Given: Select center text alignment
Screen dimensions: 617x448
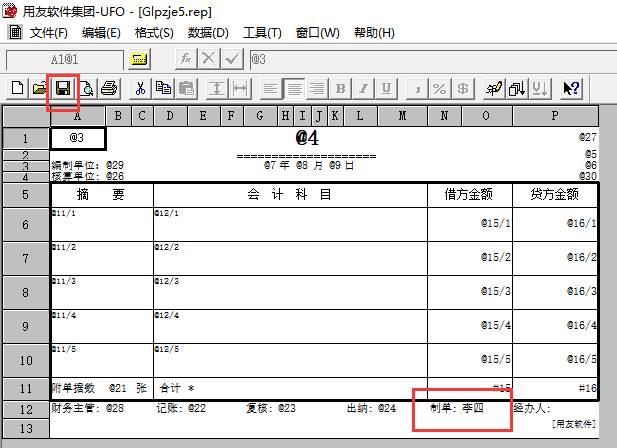Looking at the screenshot, I should pos(293,89).
